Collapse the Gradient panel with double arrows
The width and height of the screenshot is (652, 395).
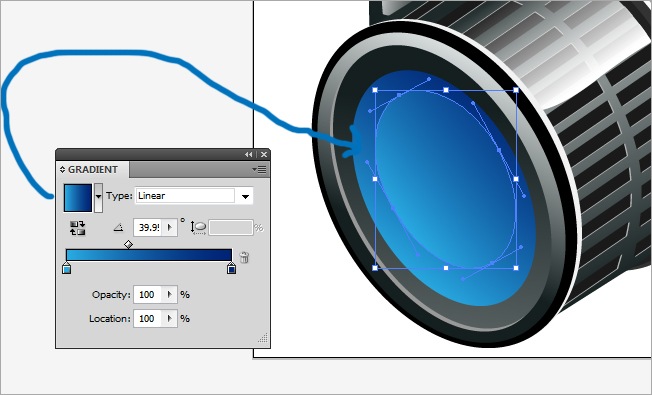point(249,155)
